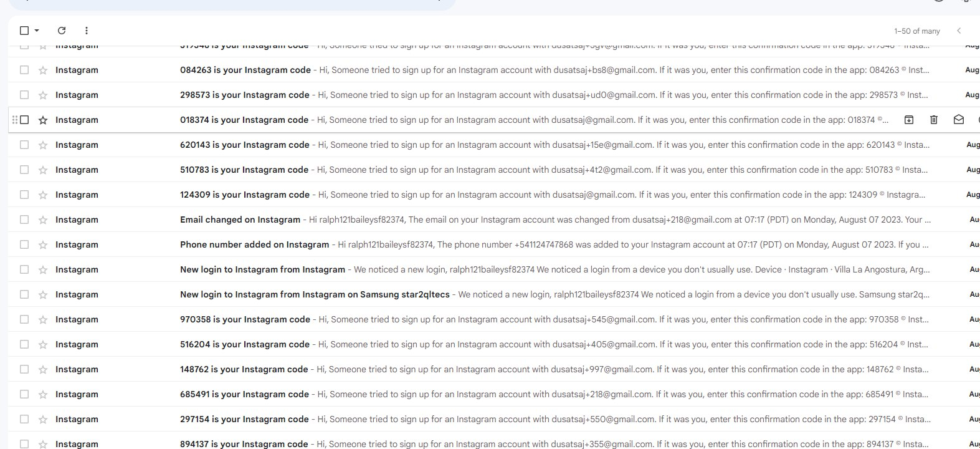Screen dimensions: 980x449
Task: Star the 510783 Instagram code email
Action: pyautogui.click(x=43, y=170)
